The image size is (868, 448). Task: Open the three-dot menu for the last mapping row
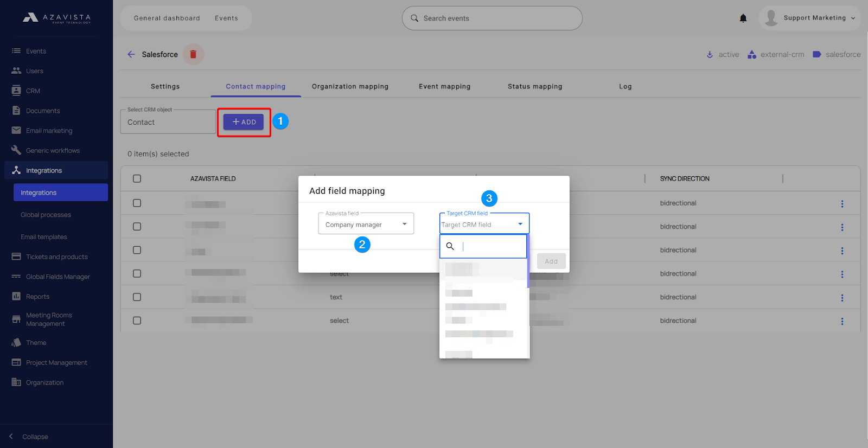pos(842,321)
